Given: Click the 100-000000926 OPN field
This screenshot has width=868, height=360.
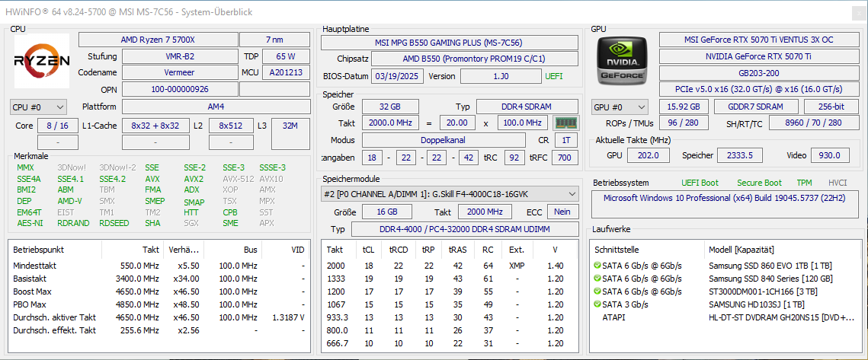Looking at the screenshot, I should 180,89.
